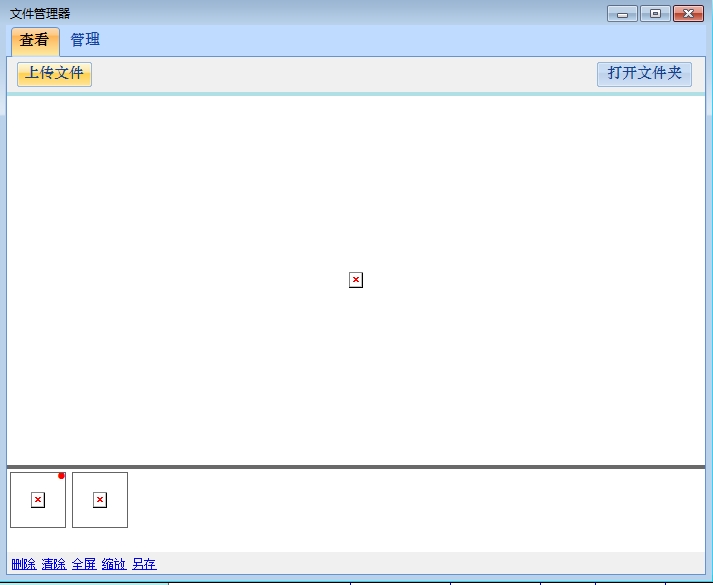Click the 打开文件夹 button
The image size is (713, 585).
coord(644,74)
